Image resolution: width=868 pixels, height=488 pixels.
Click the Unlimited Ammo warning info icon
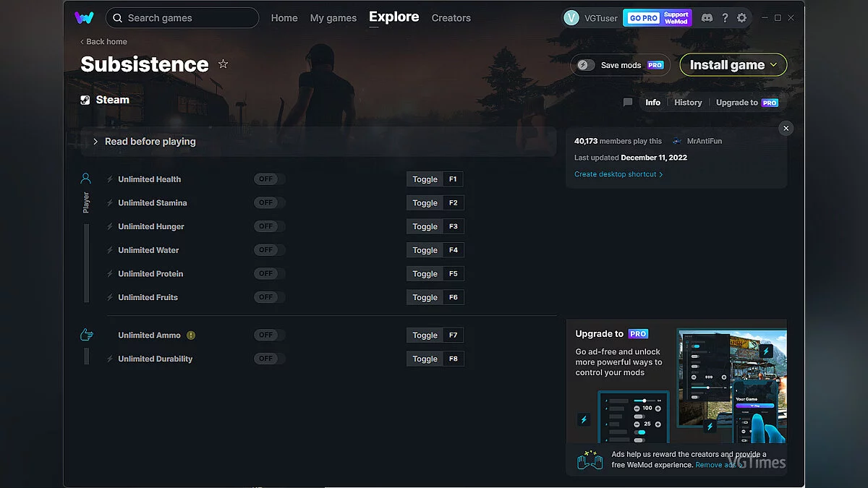click(x=191, y=335)
